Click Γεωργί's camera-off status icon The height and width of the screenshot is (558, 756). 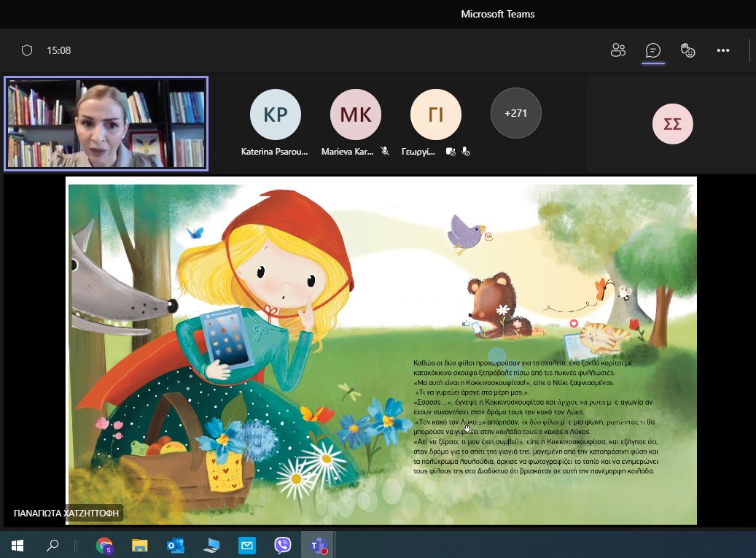pyautogui.click(x=451, y=152)
